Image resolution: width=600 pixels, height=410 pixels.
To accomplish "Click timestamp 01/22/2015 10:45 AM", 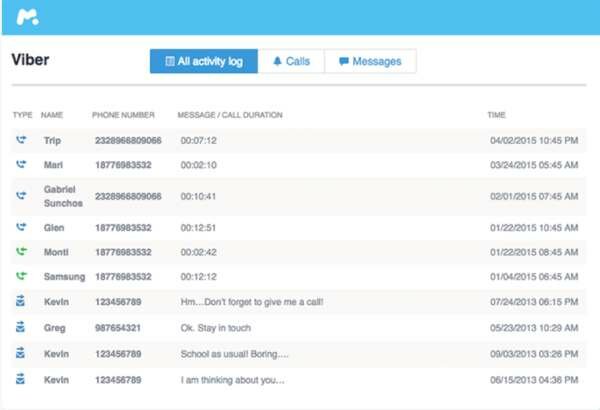I will coord(534,228).
